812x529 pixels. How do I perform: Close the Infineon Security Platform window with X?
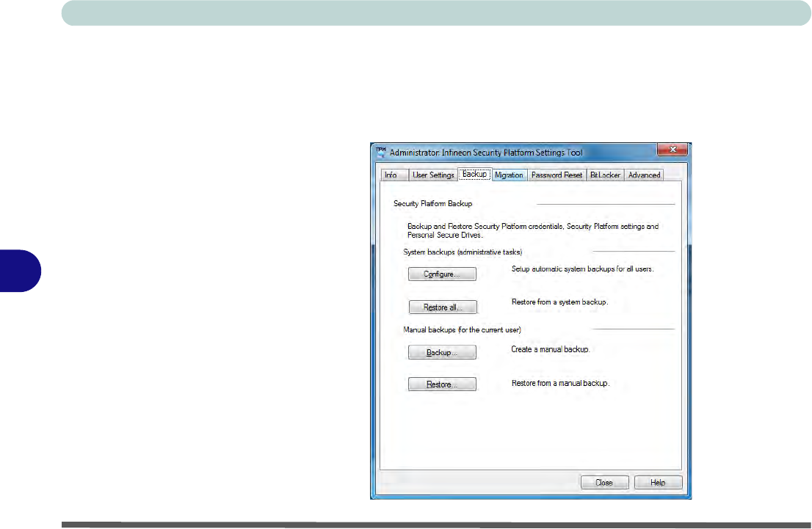click(x=671, y=150)
